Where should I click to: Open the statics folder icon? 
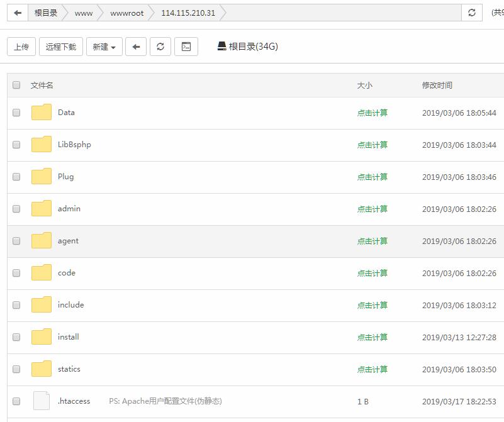(x=42, y=369)
